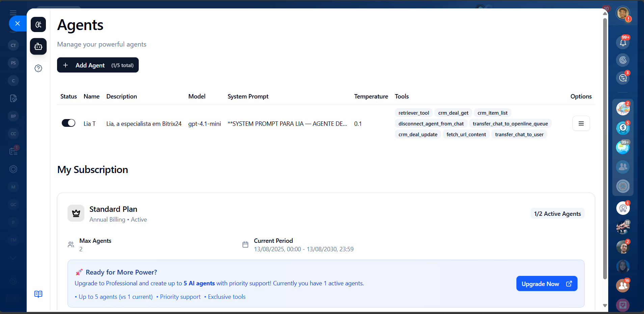Open the documentation book icon
Screen dimensions: 644x314
coord(38,294)
